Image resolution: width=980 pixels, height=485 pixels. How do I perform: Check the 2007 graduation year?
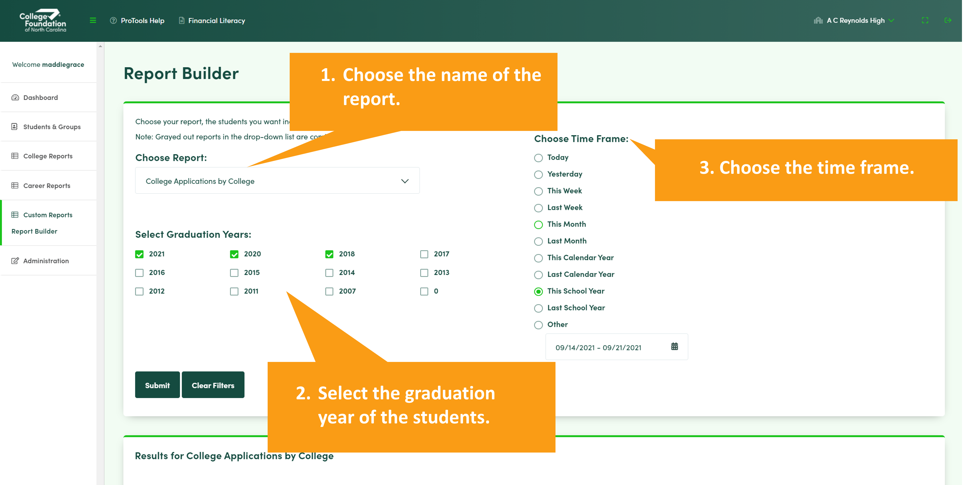329,292
